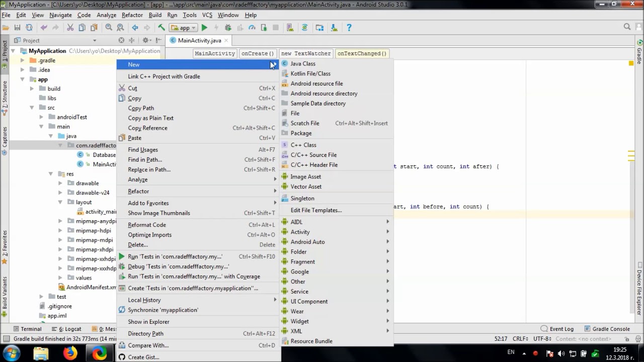Expand the .gradle folder
The width and height of the screenshot is (644, 362).
[x=22, y=60]
